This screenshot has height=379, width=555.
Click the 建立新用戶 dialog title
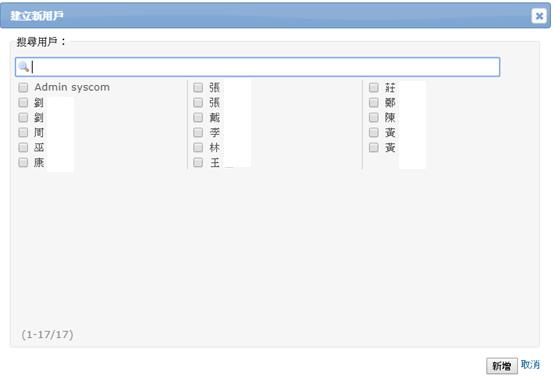37,16
